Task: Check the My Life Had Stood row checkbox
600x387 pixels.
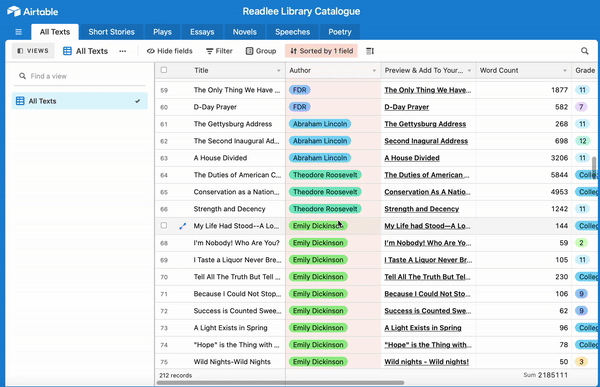Action: click(164, 225)
